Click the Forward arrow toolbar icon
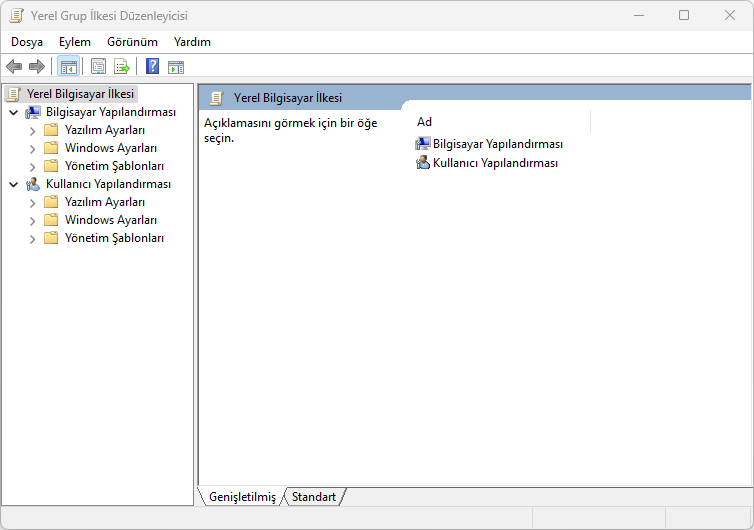The height and width of the screenshot is (530, 754). (37, 66)
